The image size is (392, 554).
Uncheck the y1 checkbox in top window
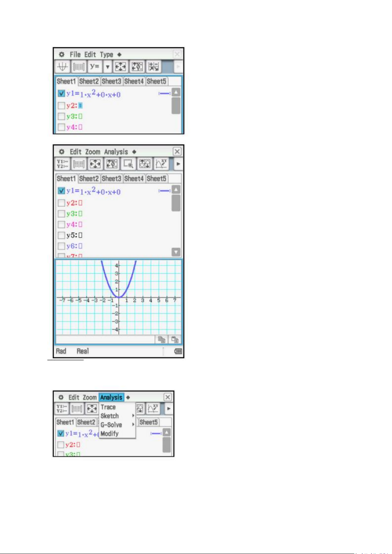click(61, 94)
